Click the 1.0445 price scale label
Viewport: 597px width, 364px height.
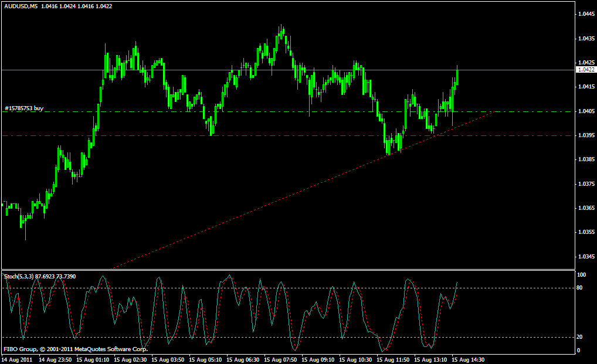[586, 14]
